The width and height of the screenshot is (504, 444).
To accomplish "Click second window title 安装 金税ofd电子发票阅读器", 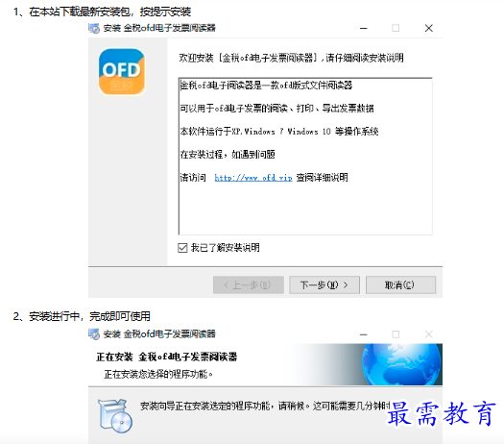I will point(159,334).
